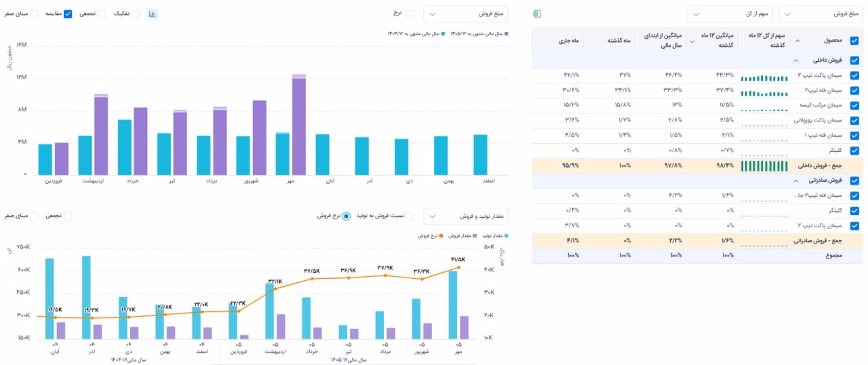Click the Excel export icon above the table
The width and height of the screenshot is (868, 365).
[537, 14]
